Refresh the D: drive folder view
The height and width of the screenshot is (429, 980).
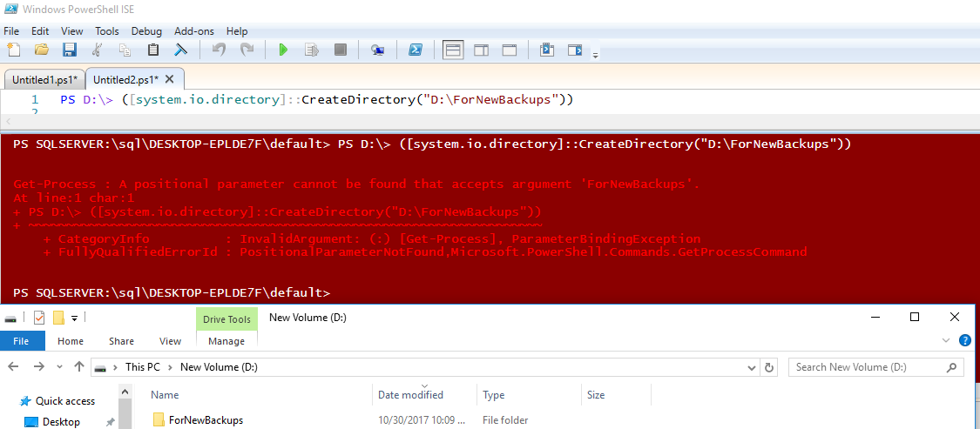tap(769, 367)
